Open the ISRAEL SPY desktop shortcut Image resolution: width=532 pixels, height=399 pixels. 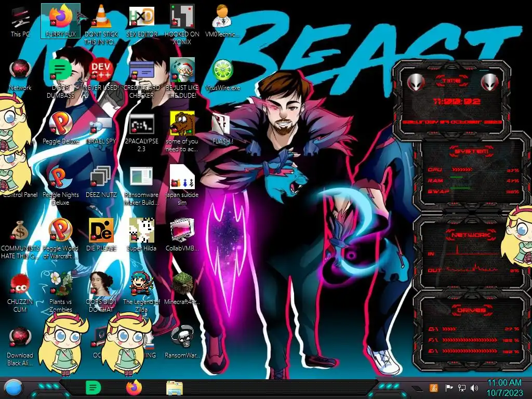pos(101,130)
